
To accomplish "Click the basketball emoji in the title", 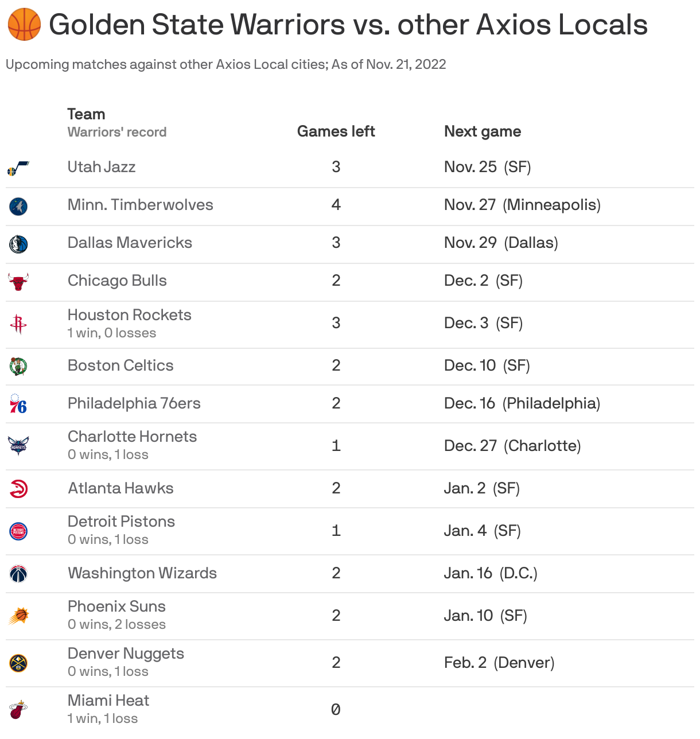I will click(24, 25).
